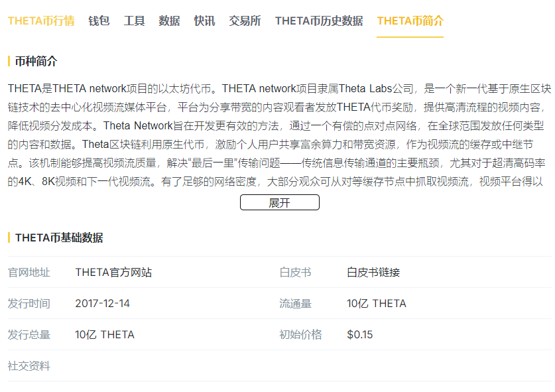
Task: Click the 发行总量 row label
Action: point(29,334)
